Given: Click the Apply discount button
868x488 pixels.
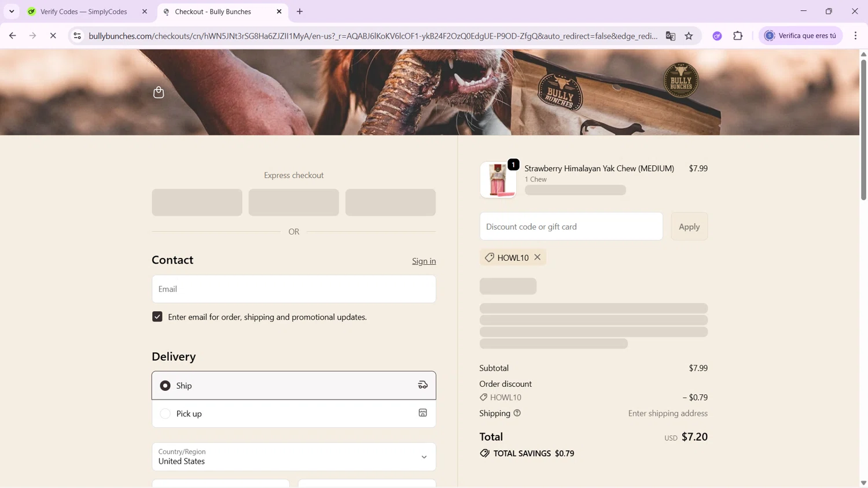Looking at the screenshot, I should 689,227.
